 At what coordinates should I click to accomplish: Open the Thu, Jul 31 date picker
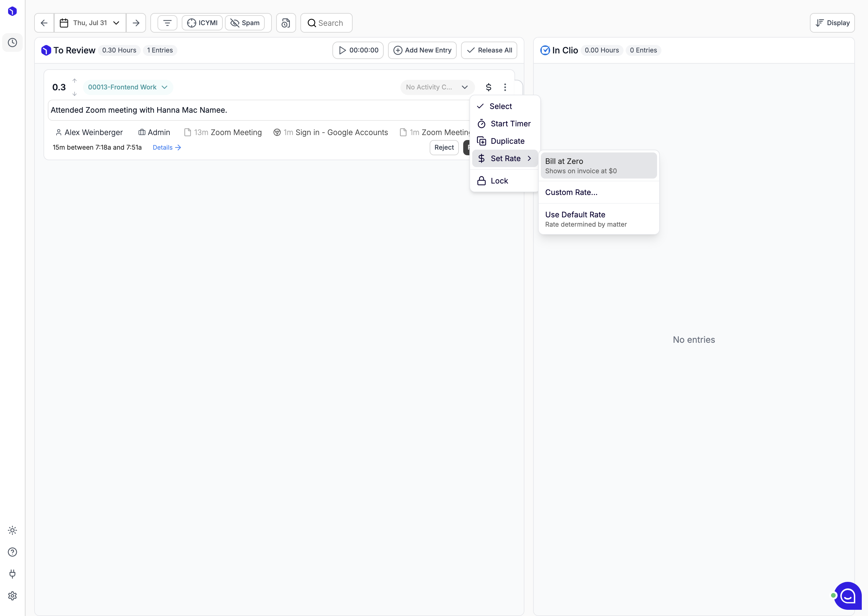[90, 23]
